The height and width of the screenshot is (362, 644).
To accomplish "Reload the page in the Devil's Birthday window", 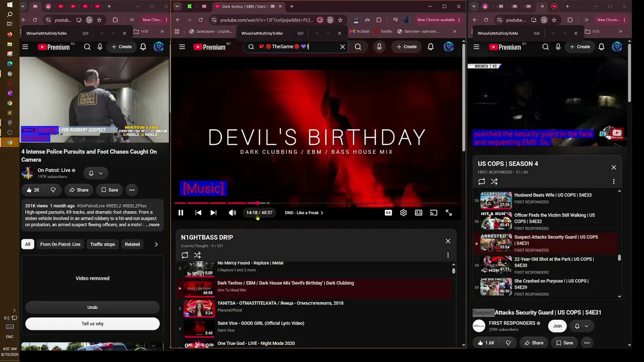I will (x=200, y=20).
